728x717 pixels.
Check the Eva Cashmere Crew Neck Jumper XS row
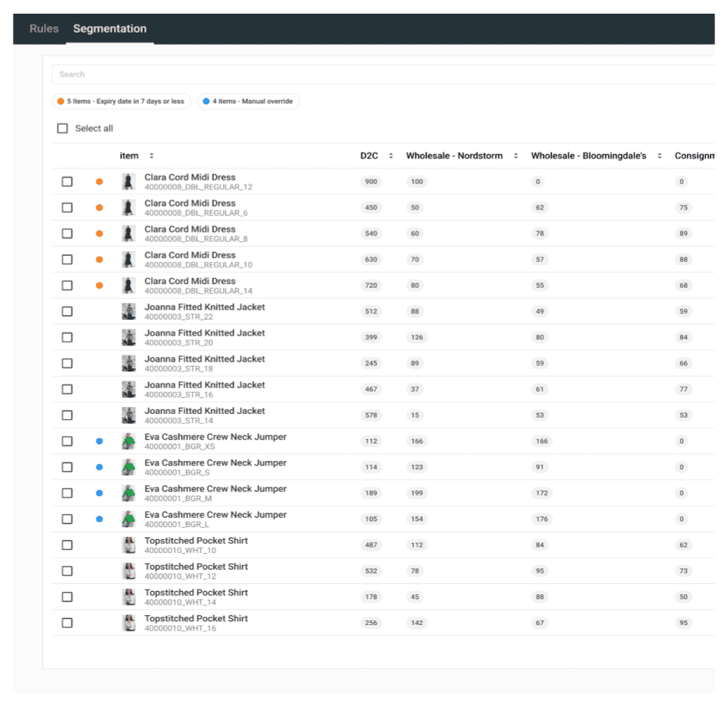[67, 441]
